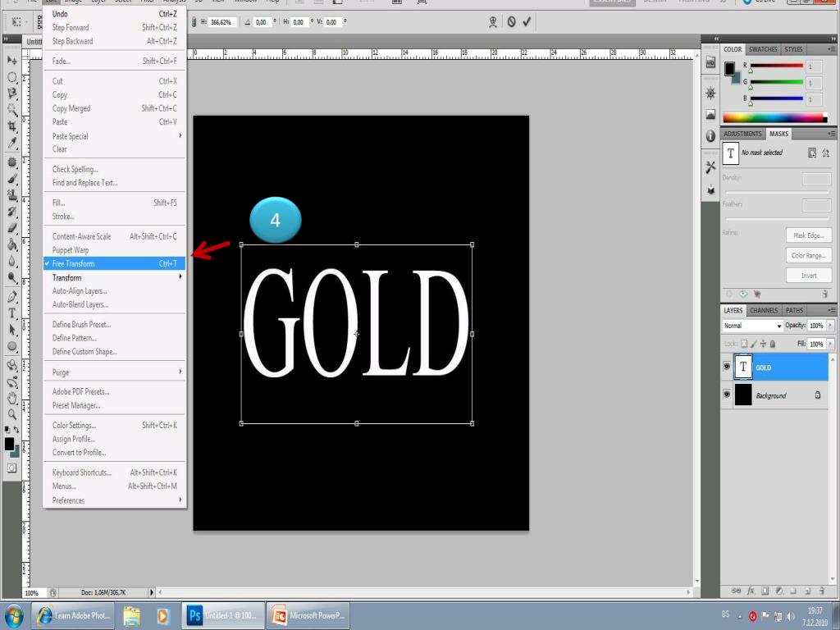Expand the Preferences submenu
This screenshot has height=630, width=840.
point(115,500)
